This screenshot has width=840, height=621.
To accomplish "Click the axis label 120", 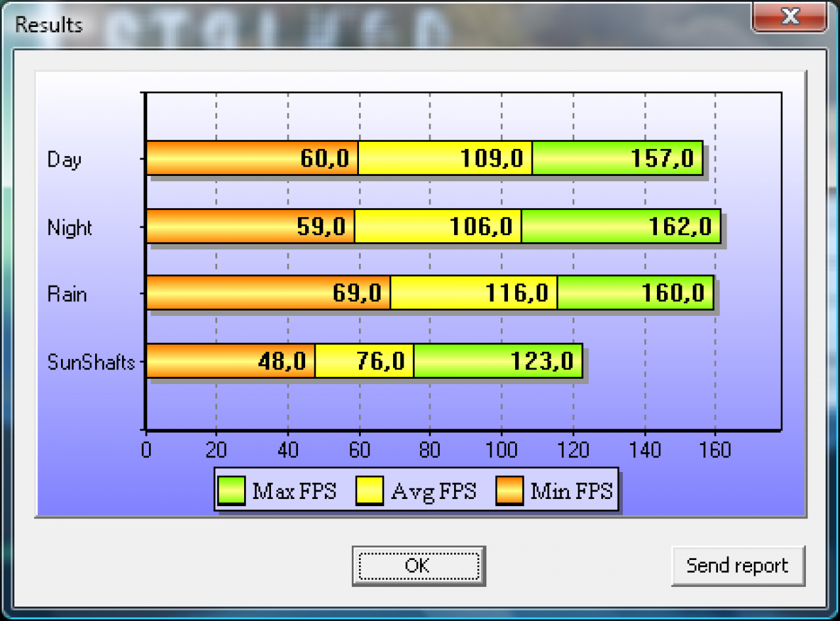I will (573, 450).
